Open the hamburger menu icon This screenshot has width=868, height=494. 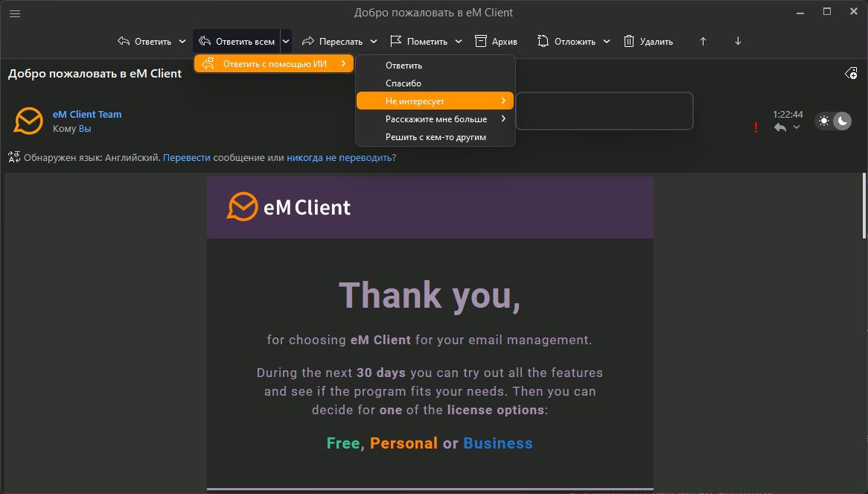click(15, 14)
